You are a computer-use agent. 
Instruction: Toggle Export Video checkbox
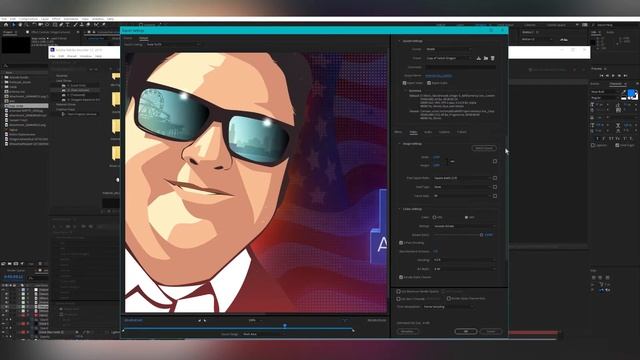coord(404,83)
